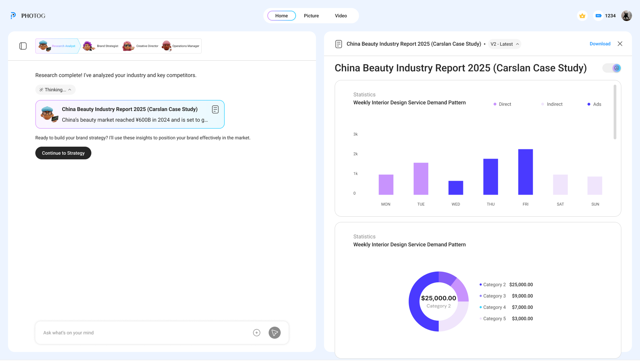Click the send message arrow icon

point(275,333)
